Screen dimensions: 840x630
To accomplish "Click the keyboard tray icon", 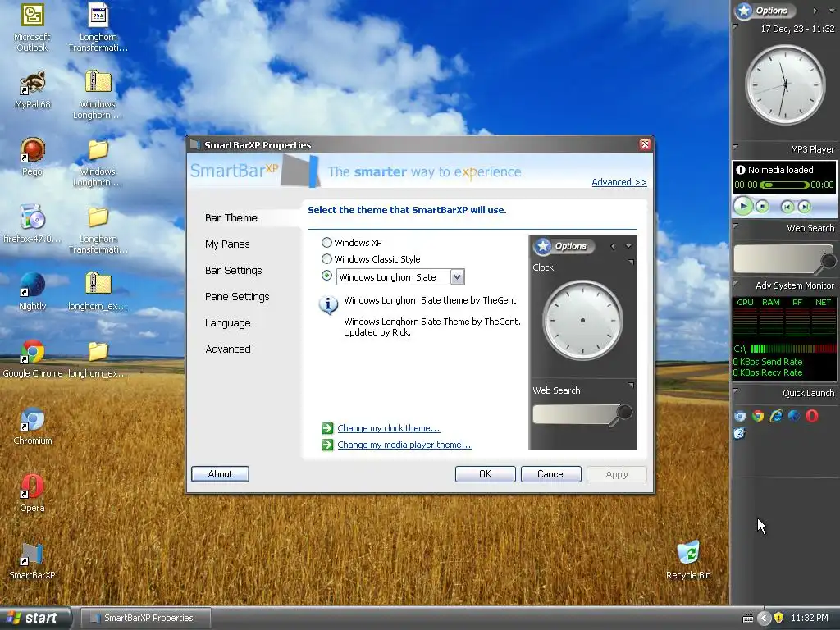I will 748,619.
